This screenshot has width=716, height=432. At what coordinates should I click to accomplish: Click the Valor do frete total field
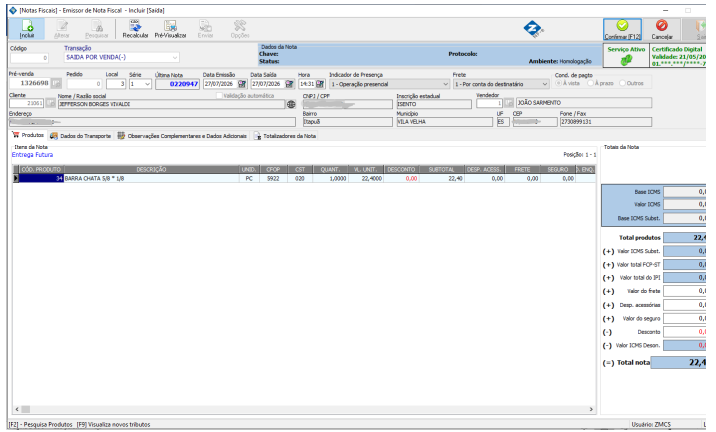coord(684,291)
